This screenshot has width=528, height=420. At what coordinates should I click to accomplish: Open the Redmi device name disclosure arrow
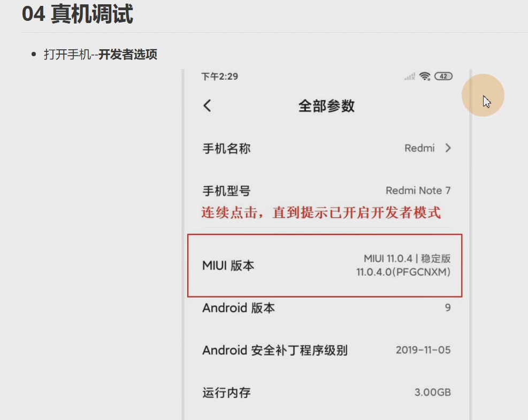click(448, 148)
